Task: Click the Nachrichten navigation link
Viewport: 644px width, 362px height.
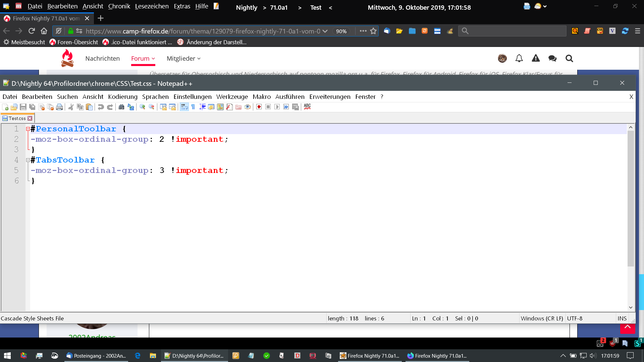Action: (x=102, y=58)
